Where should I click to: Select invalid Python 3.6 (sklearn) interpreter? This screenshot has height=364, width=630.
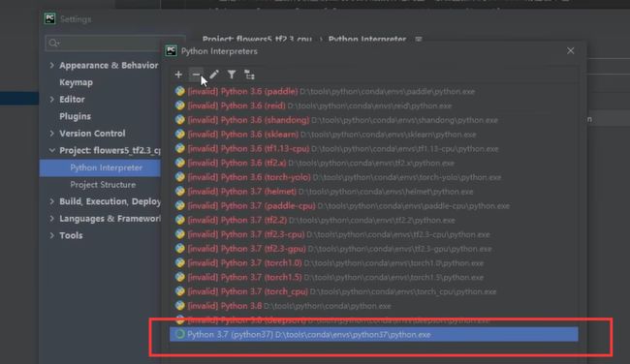click(374, 135)
